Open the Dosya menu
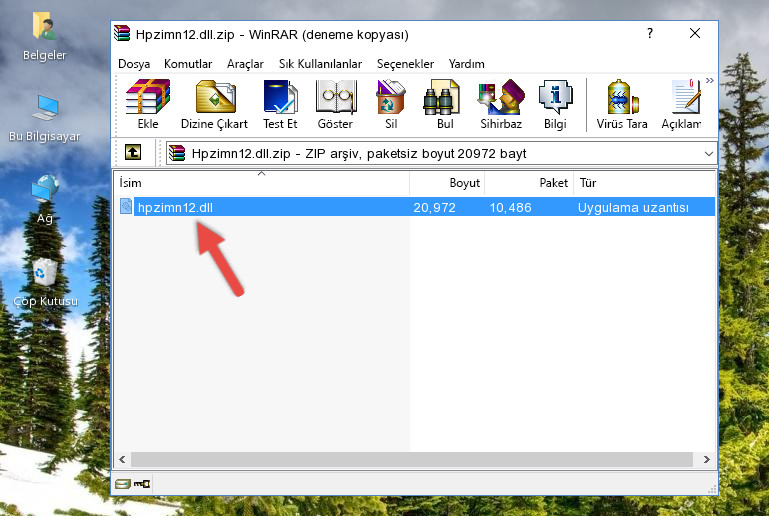 (134, 64)
